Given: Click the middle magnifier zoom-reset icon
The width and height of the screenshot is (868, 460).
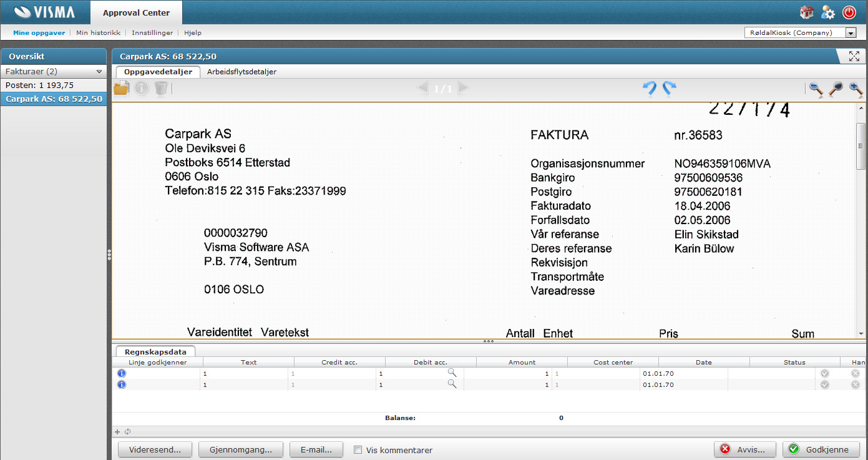Looking at the screenshot, I should pos(836,89).
